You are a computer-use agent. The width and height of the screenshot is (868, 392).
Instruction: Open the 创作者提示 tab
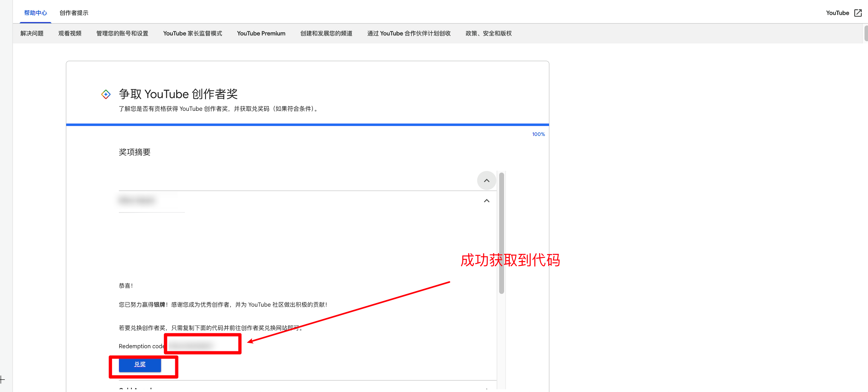[74, 13]
